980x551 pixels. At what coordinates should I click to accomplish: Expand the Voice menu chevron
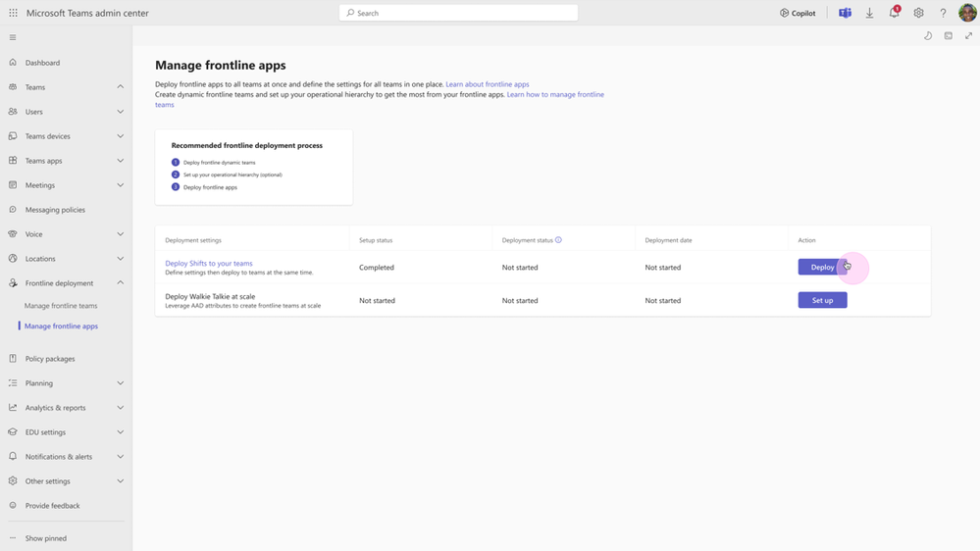(x=120, y=234)
